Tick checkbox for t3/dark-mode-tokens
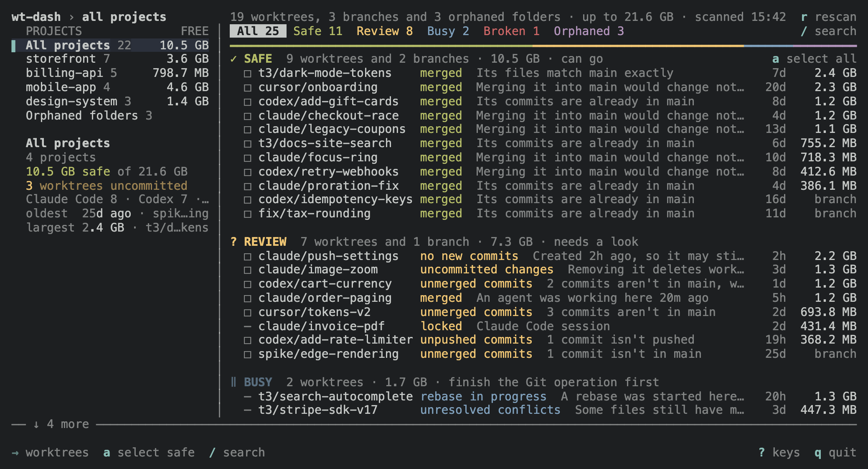868x469 pixels. tap(248, 74)
